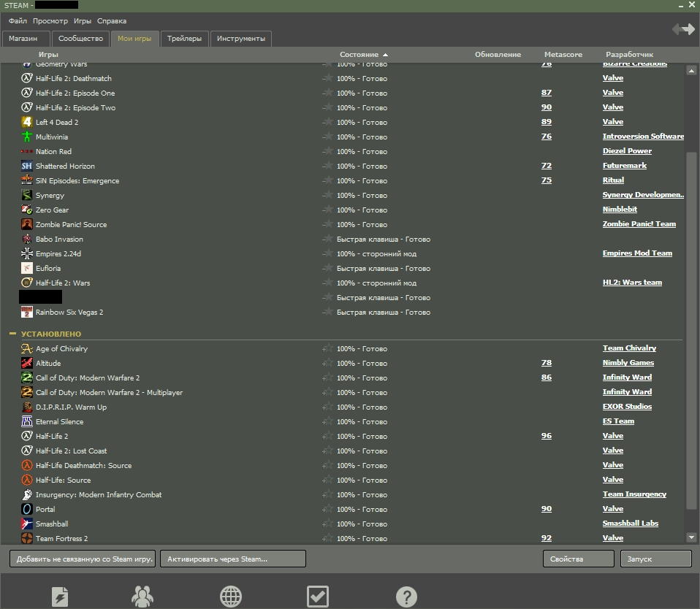Viewport: 700px width, 609px height.
Task: Open the Файл menu
Action: [18, 21]
